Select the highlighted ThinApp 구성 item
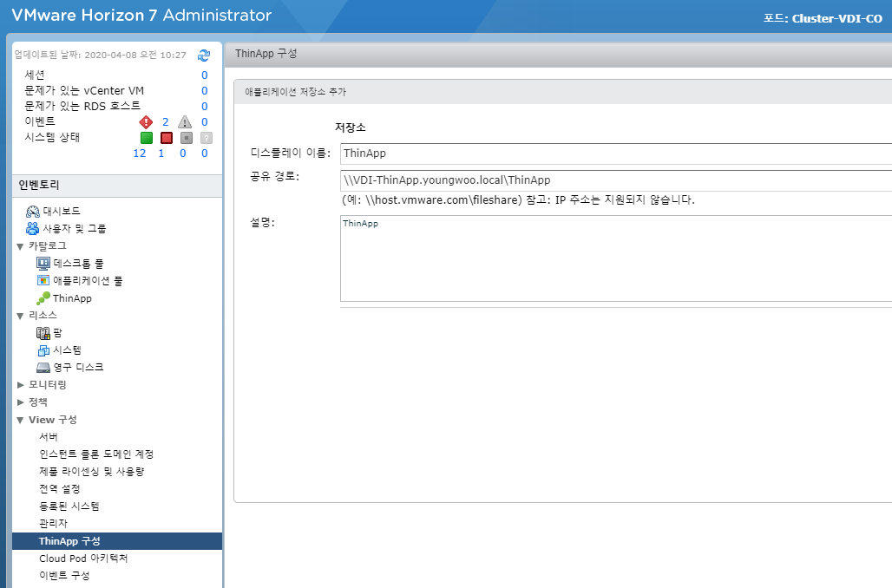This screenshot has width=892, height=588. click(x=117, y=541)
